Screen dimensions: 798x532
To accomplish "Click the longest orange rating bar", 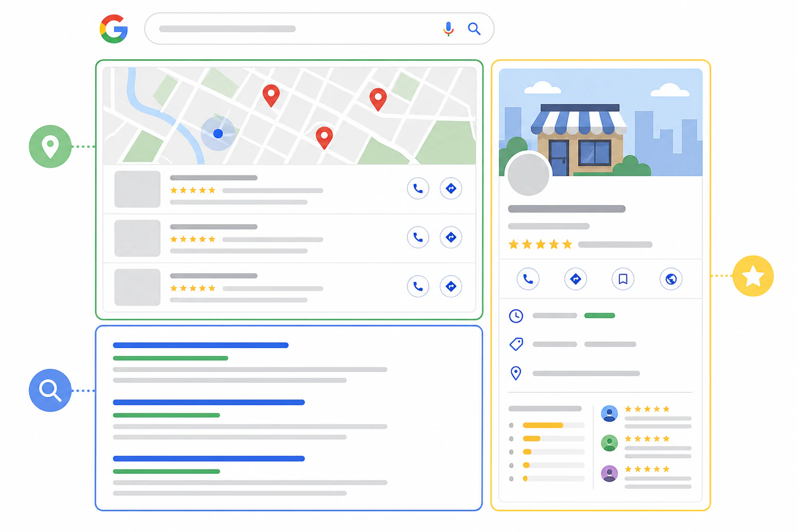I will pos(543,425).
